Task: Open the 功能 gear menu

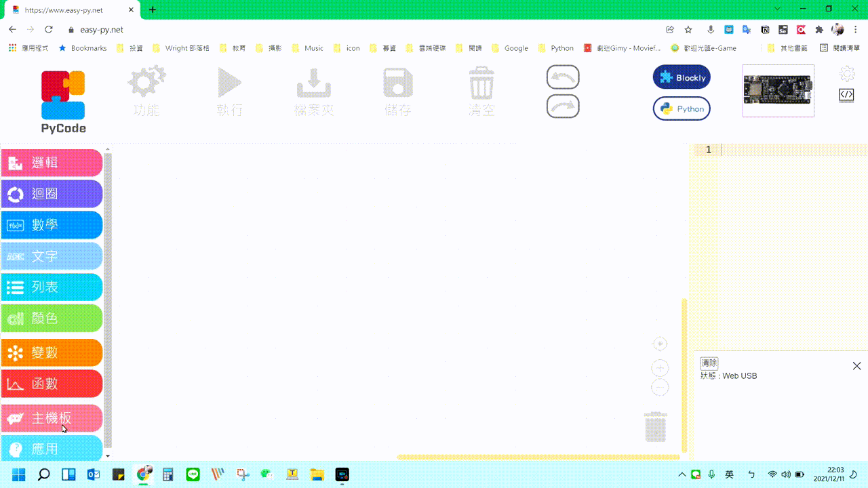Action: pos(146,91)
